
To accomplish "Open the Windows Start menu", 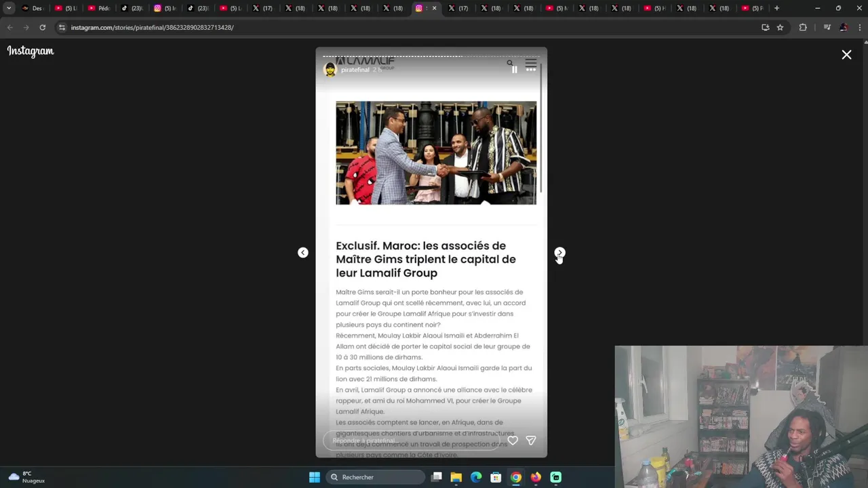I will coord(315,477).
